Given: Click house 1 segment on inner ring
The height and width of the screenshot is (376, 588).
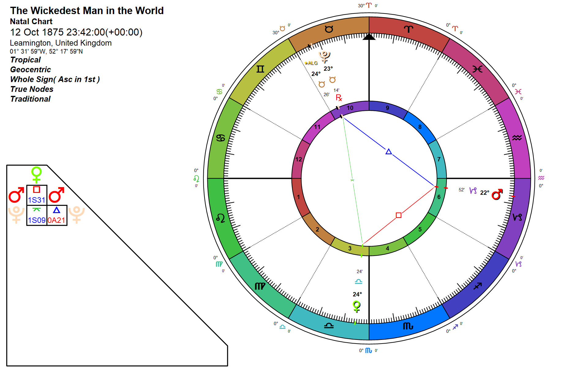Looking at the screenshot, I should (298, 197).
